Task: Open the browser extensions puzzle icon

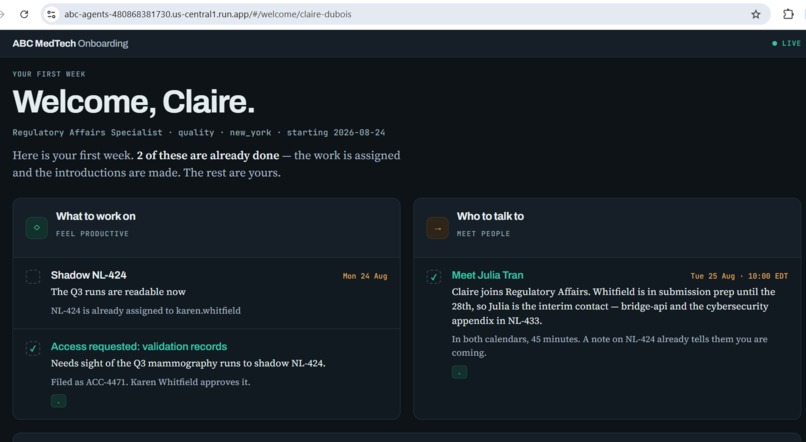Action: coord(788,14)
